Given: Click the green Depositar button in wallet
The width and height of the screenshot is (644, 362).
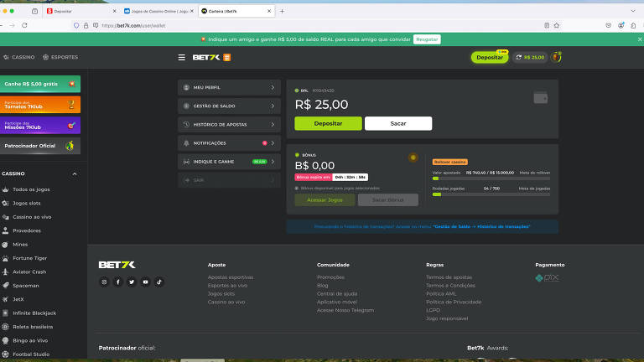Looking at the screenshot, I should [x=328, y=123].
